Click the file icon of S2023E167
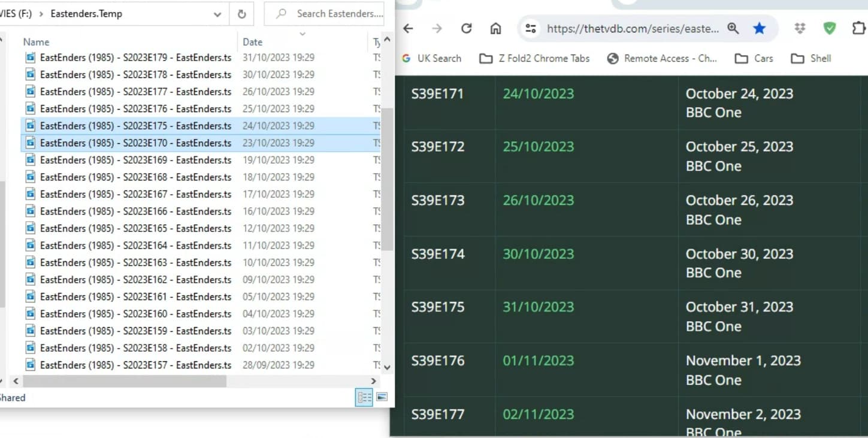This screenshot has height=438, width=868. tap(31, 194)
